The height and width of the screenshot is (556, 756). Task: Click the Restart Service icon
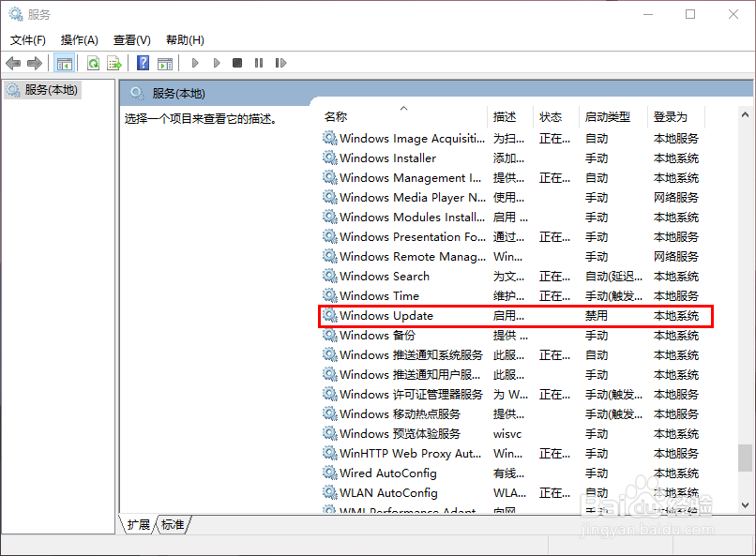point(280,63)
